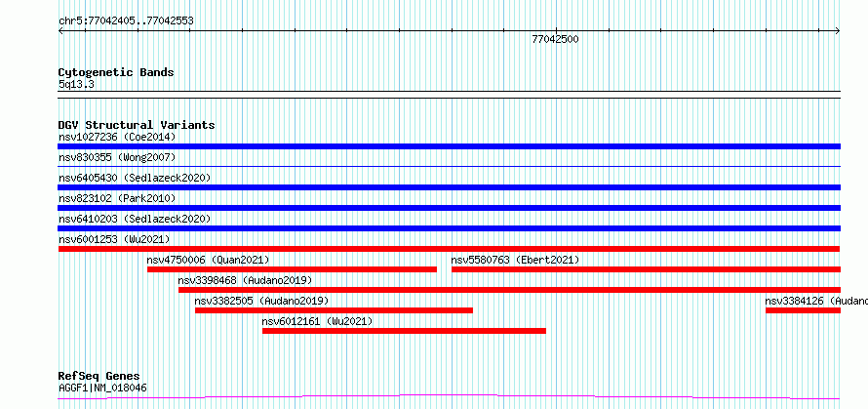Select the 5q13.3 cytoband label

pos(76,84)
